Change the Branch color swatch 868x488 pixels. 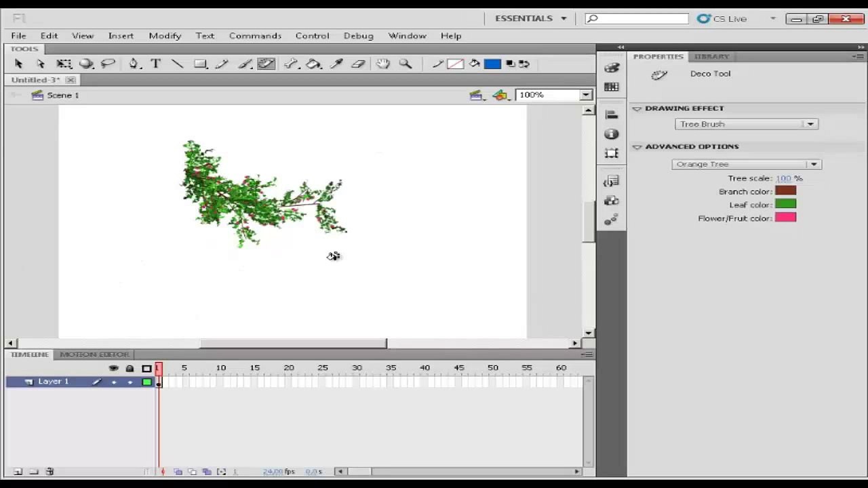(x=785, y=191)
